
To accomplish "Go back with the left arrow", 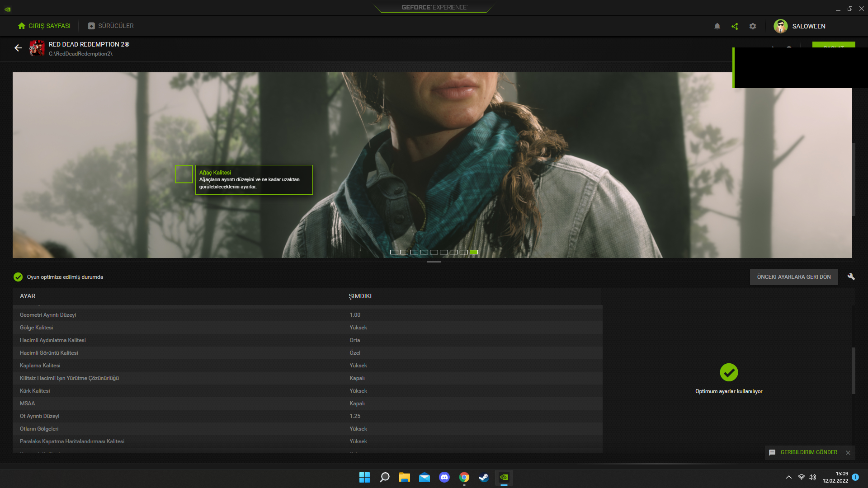I will click(x=18, y=48).
